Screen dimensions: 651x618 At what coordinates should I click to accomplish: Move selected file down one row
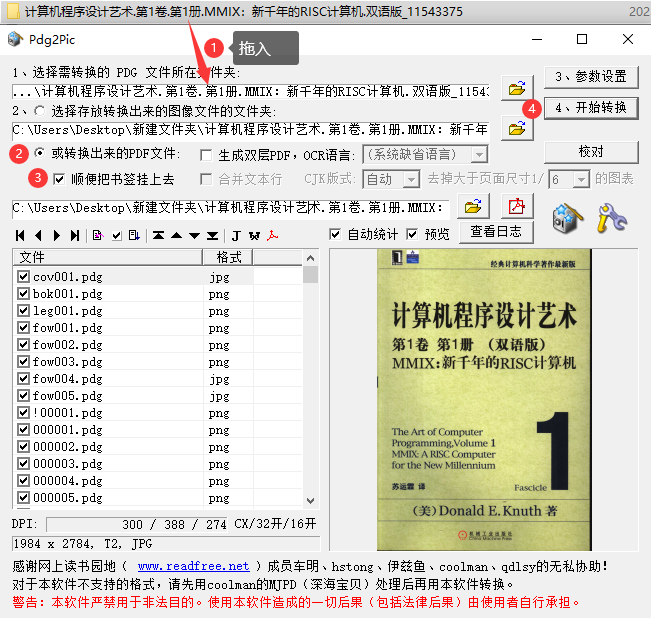(194, 236)
